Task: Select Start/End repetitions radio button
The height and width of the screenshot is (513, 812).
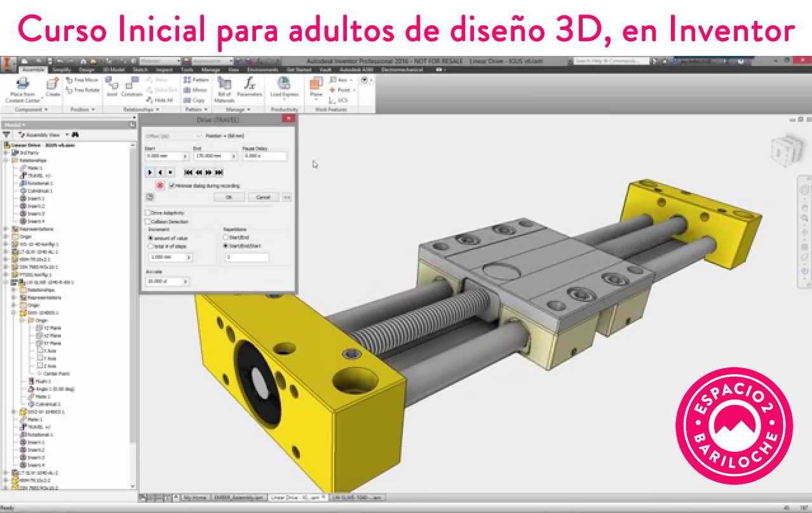Action: point(226,237)
